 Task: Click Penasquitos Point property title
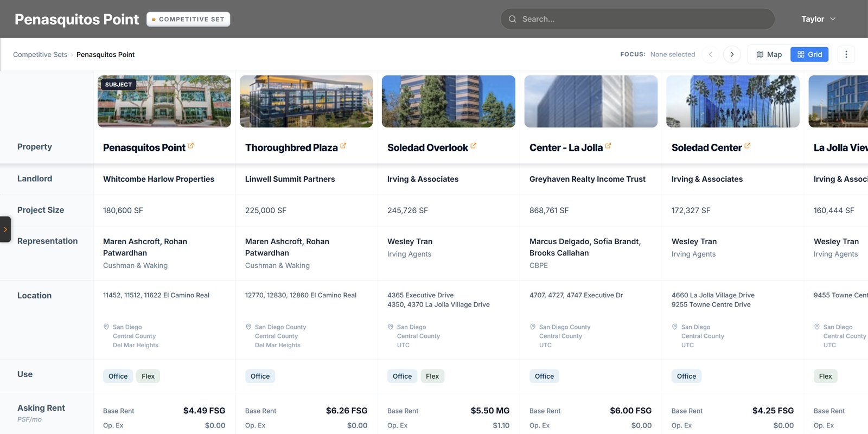[144, 148]
